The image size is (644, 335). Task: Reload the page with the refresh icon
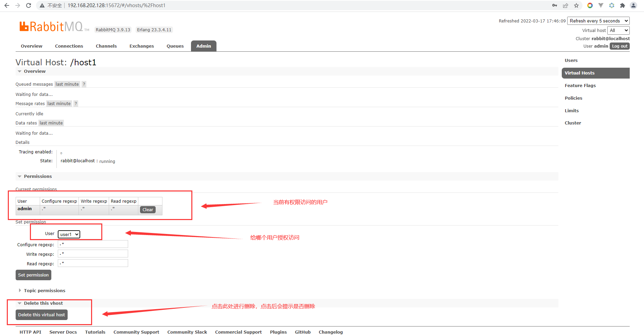[29, 5]
